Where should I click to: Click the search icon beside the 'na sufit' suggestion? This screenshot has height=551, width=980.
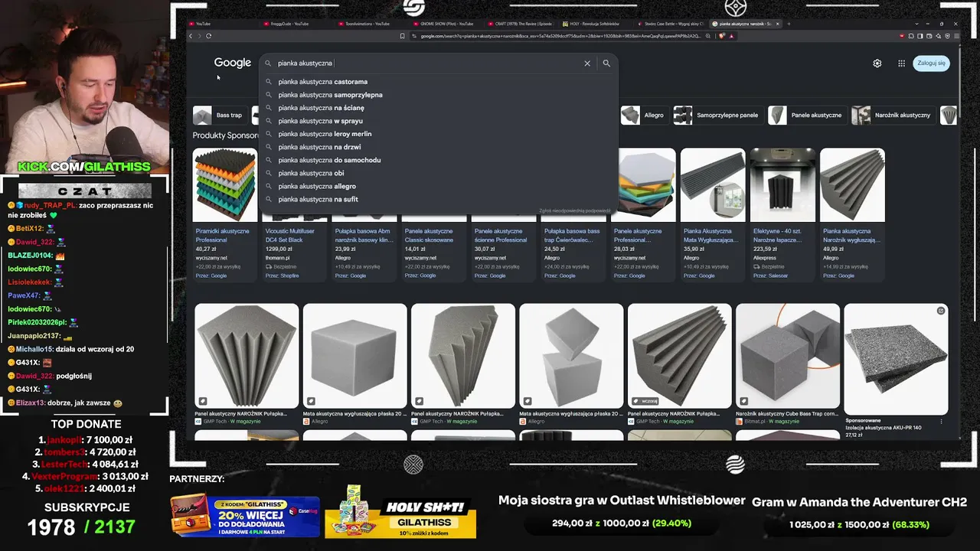(x=269, y=200)
